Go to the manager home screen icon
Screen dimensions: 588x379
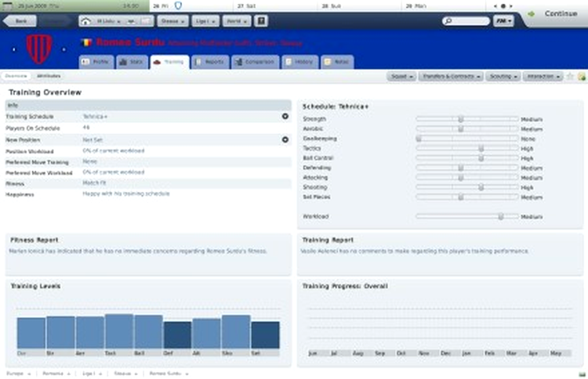point(85,21)
